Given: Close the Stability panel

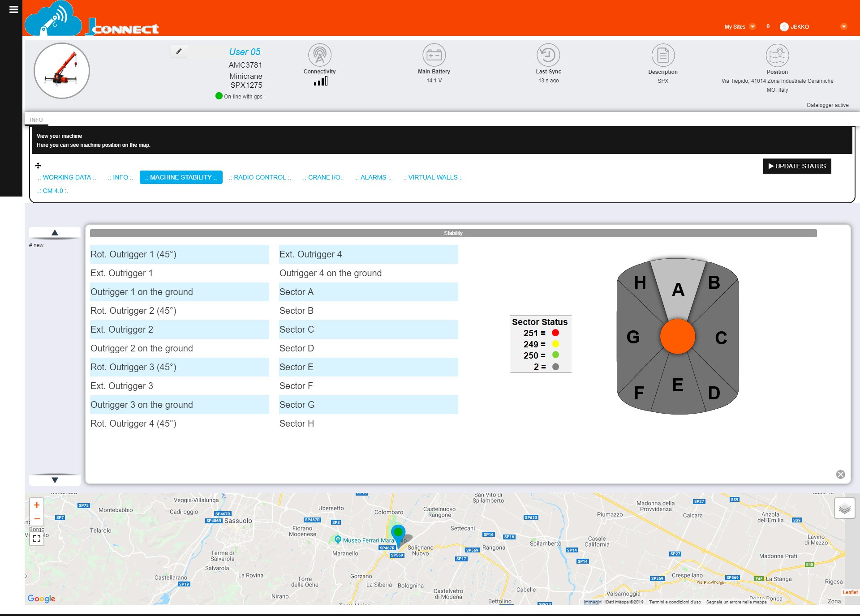Looking at the screenshot, I should tap(840, 475).
